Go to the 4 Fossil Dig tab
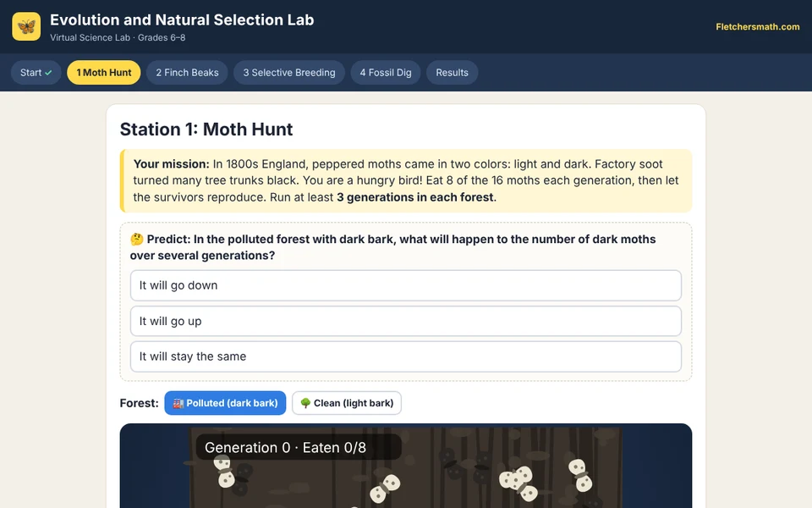 click(386, 73)
